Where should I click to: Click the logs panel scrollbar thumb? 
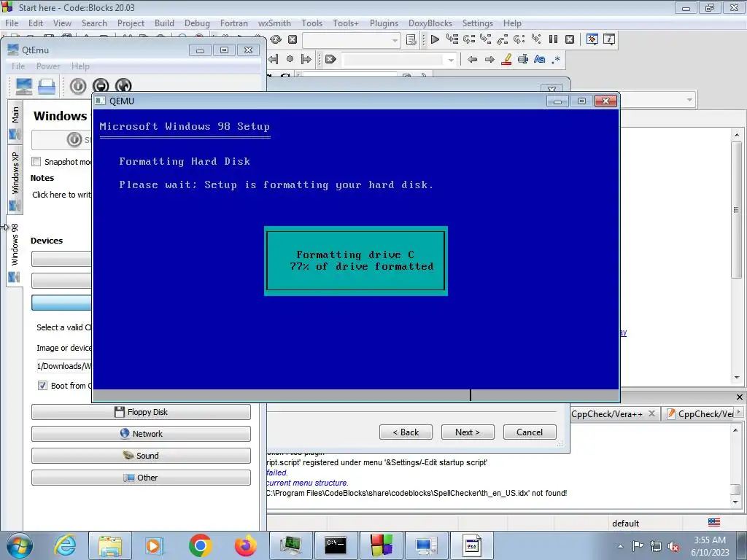pos(737,489)
